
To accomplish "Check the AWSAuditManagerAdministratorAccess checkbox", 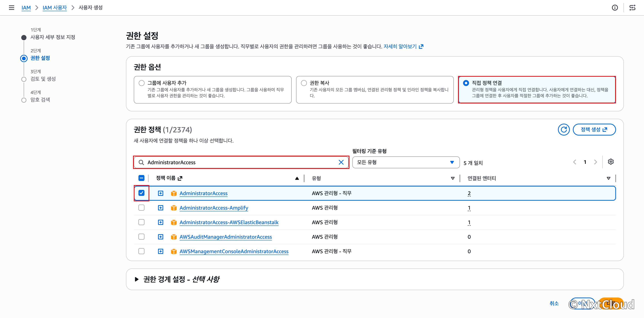I will tap(141, 237).
